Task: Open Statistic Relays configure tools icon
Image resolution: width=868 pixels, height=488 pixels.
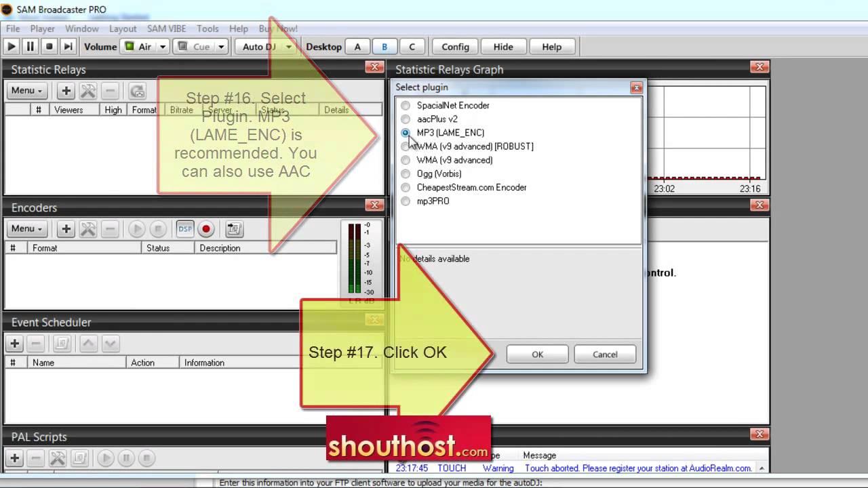Action: click(x=88, y=90)
